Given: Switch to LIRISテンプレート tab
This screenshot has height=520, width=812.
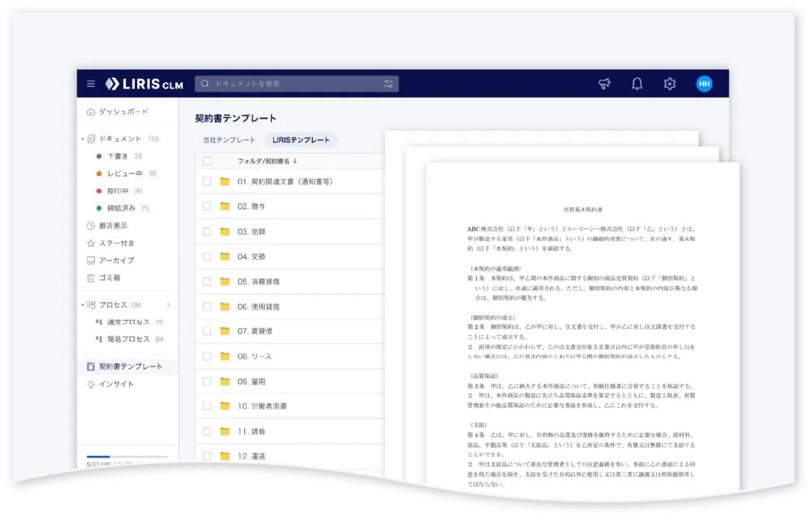Looking at the screenshot, I should pyautogui.click(x=301, y=141).
